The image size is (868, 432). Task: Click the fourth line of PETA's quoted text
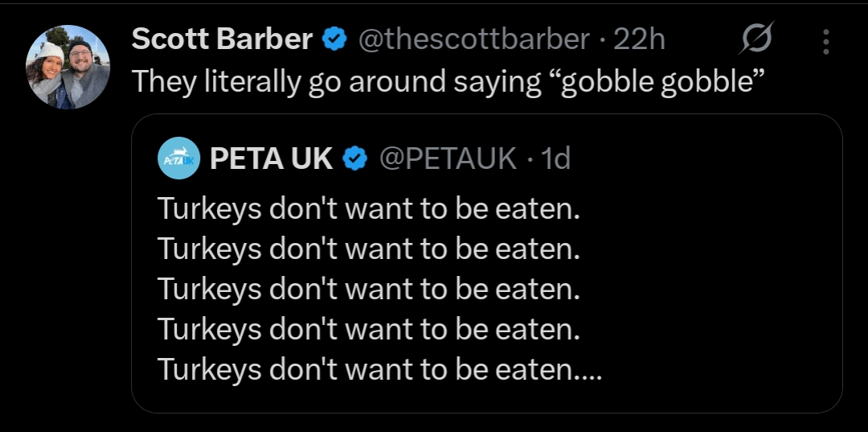coord(368,329)
